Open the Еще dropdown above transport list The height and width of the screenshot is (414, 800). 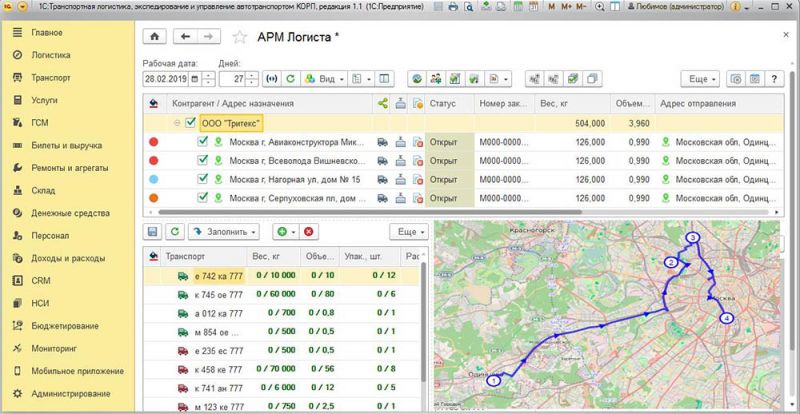409,232
